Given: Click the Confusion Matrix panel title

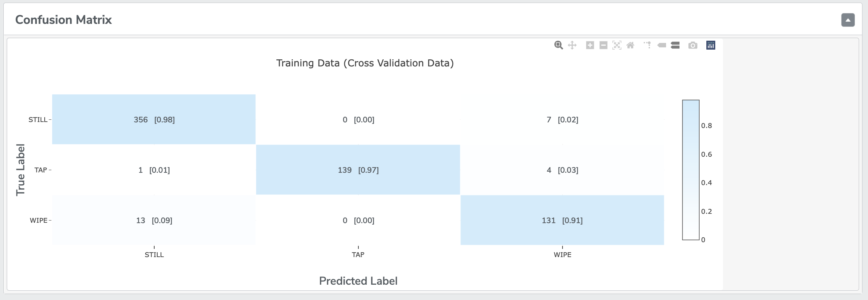Looking at the screenshot, I should (x=63, y=20).
